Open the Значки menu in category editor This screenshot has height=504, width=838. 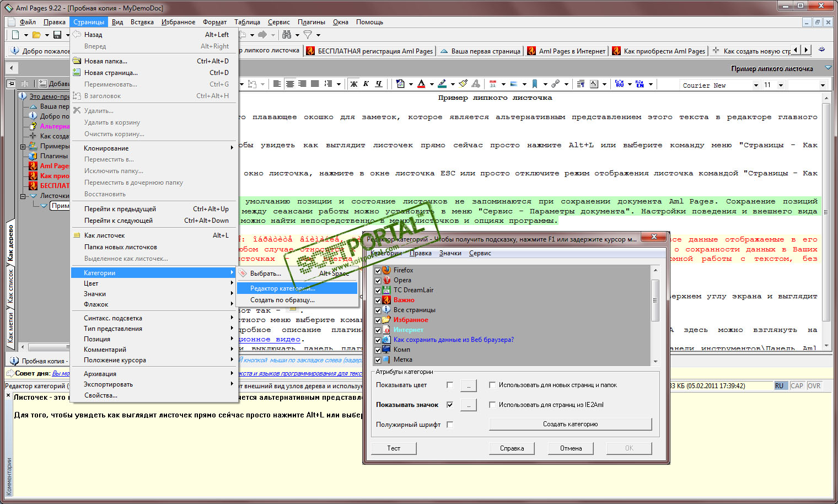pyautogui.click(x=450, y=253)
